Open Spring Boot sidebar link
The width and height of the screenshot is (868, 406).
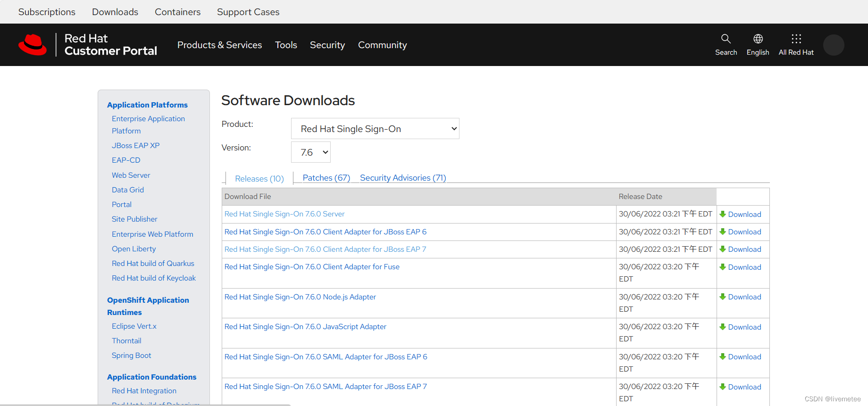(x=132, y=356)
